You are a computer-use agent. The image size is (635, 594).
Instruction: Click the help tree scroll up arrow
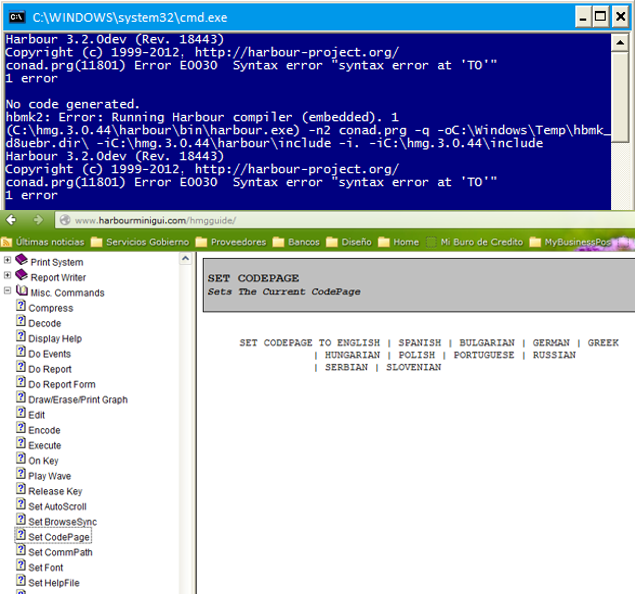(185, 259)
